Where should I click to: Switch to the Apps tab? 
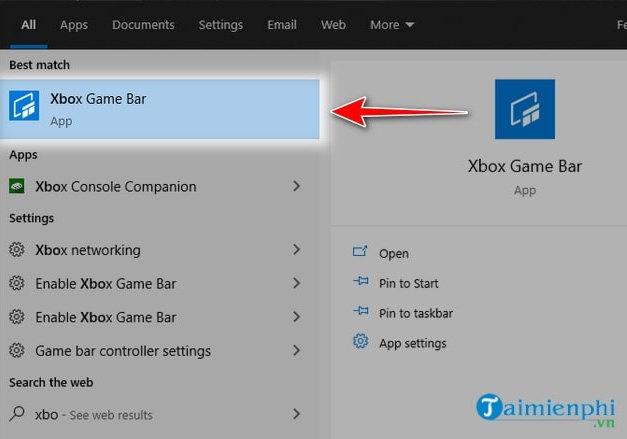74,25
